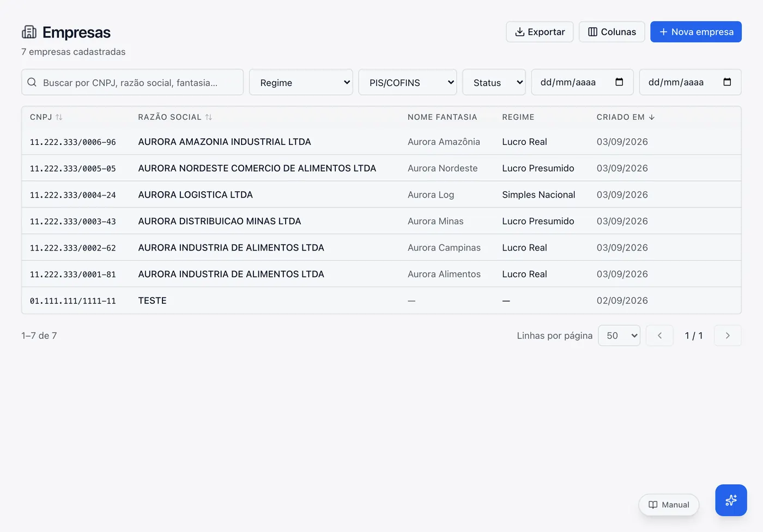Click the Aurora Log fantasy name

click(x=431, y=195)
